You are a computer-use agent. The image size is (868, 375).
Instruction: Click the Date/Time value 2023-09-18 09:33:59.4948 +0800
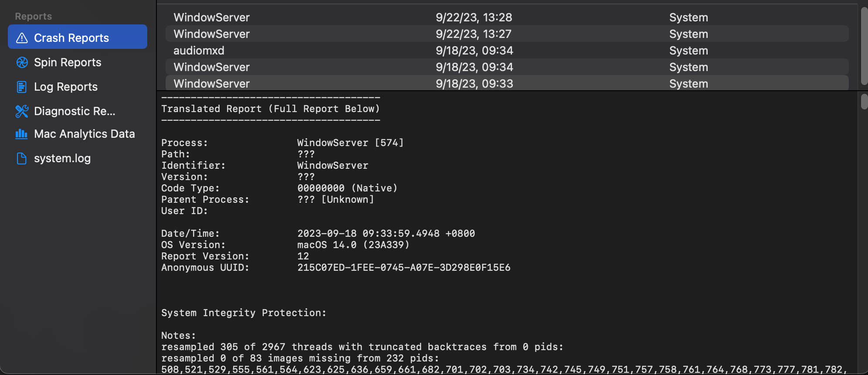click(x=386, y=233)
